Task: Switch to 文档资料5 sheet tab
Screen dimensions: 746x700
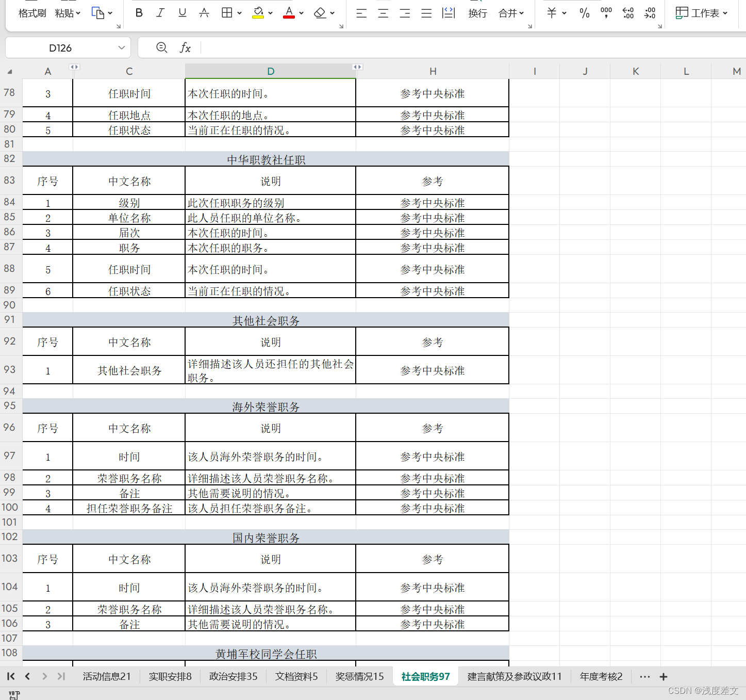Action: 296,676
